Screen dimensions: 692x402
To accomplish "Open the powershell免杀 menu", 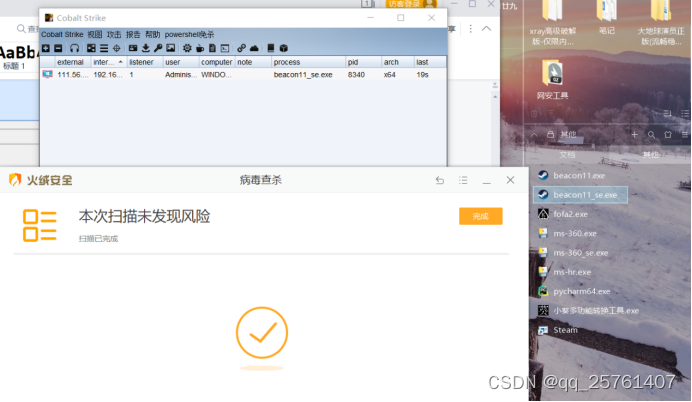I will coord(189,34).
